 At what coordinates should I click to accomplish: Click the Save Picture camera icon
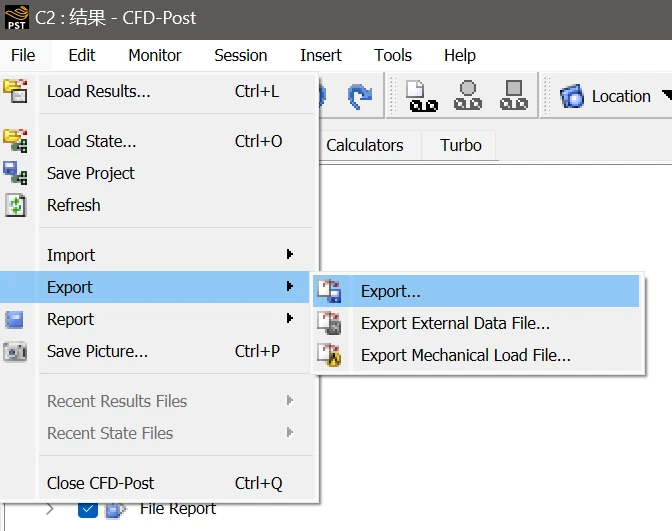(x=15, y=351)
